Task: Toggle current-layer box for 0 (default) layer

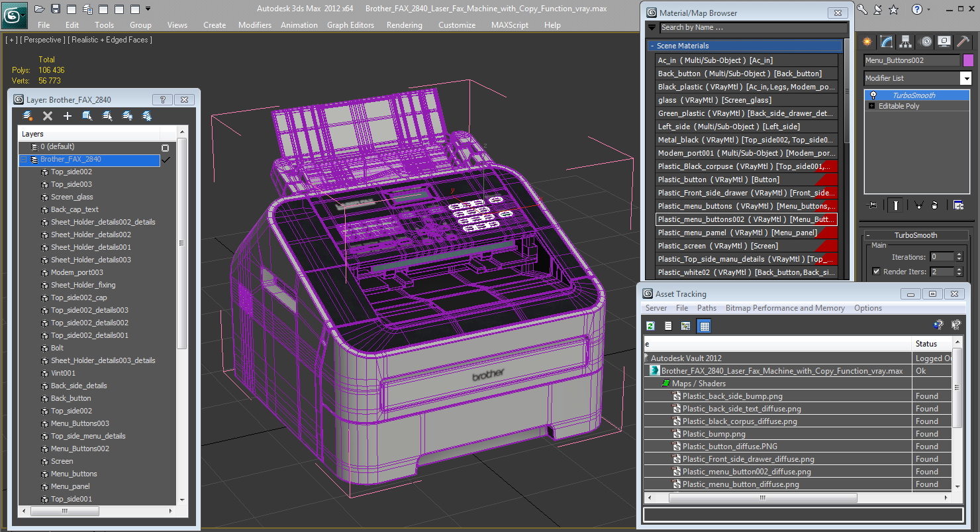Action: coord(166,147)
